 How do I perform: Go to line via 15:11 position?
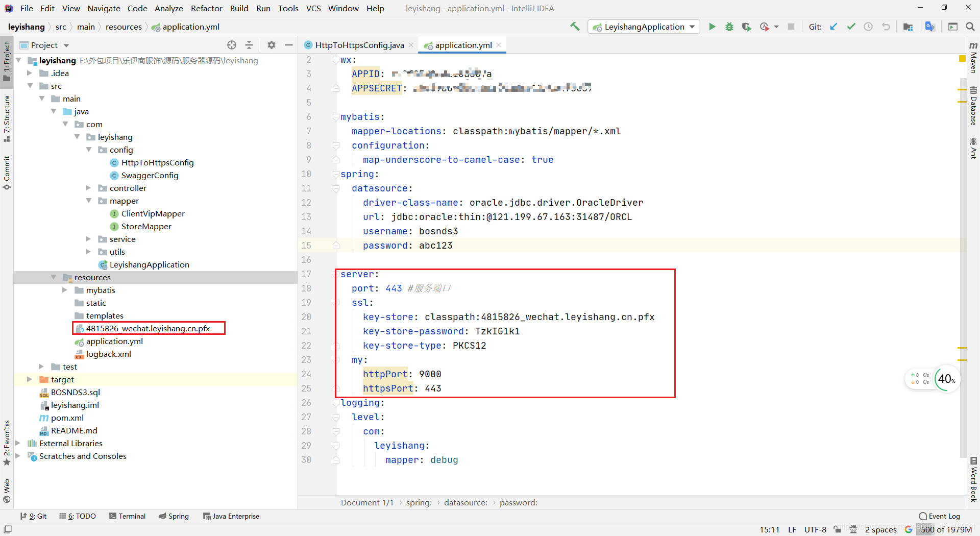[769, 529]
